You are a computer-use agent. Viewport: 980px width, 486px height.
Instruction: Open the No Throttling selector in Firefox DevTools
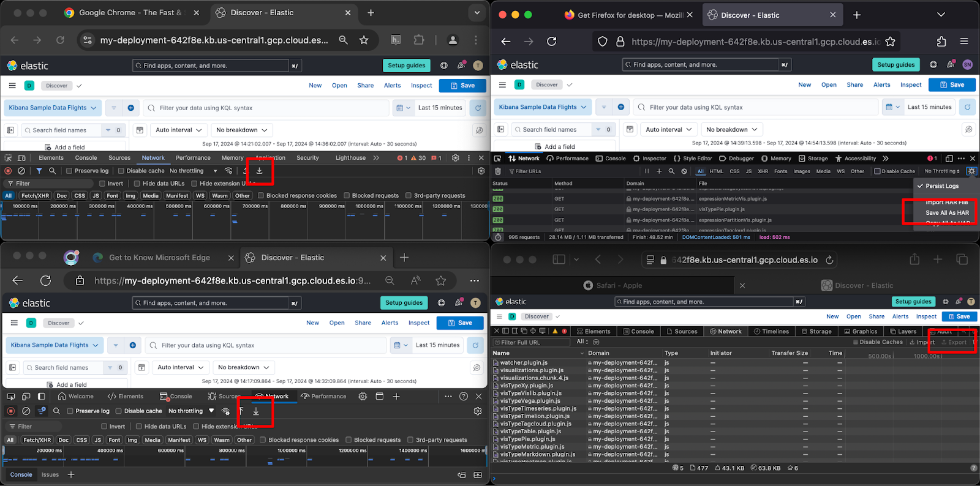[x=942, y=171]
